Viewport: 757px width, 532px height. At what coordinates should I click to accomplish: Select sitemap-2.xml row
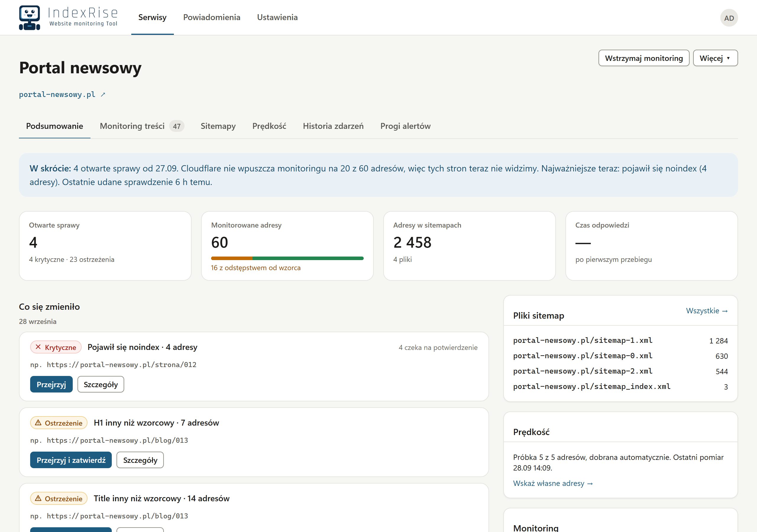click(620, 371)
